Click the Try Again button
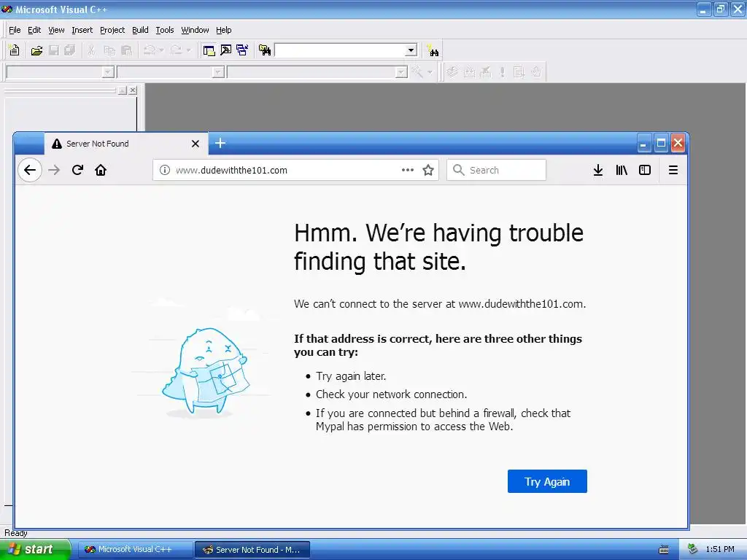The width and height of the screenshot is (747, 560). (x=547, y=481)
